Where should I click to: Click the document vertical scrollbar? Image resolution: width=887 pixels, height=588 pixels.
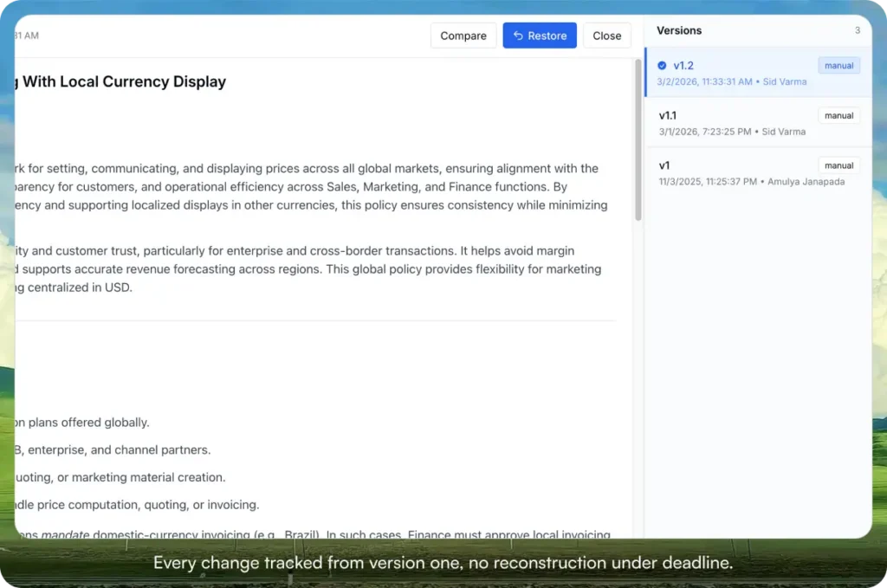638,139
